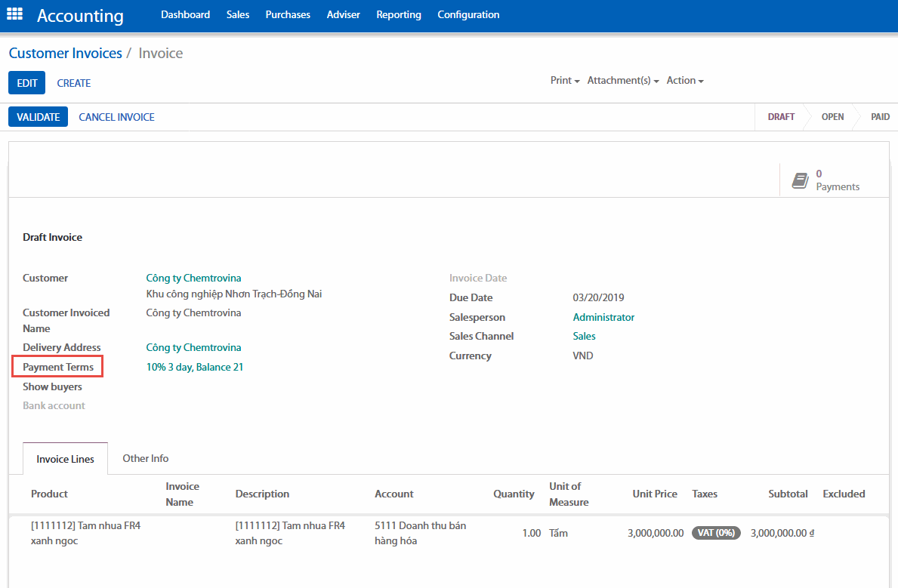The height and width of the screenshot is (588, 898).
Task: Open the Sales menu
Action: click(x=238, y=14)
